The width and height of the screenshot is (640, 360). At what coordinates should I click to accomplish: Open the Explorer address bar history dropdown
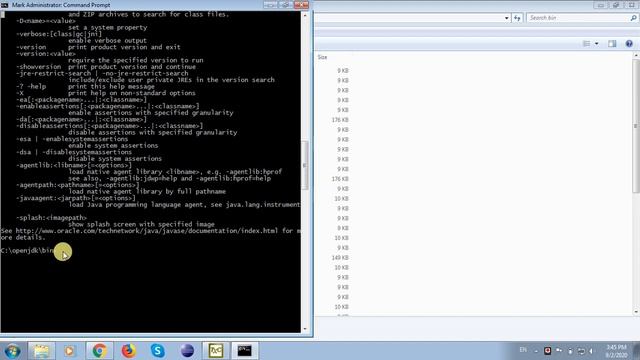[x=507, y=18]
